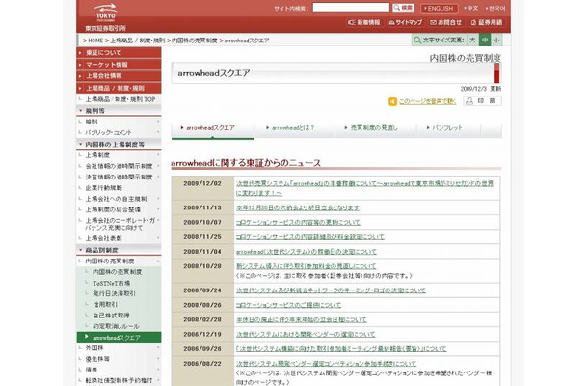The image size is (588, 386).
Task: Click the page audio speaker icon
Action: pos(392,101)
